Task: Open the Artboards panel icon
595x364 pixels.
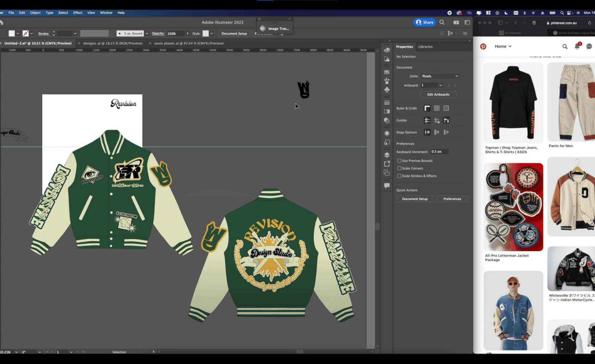Action: pos(387,173)
